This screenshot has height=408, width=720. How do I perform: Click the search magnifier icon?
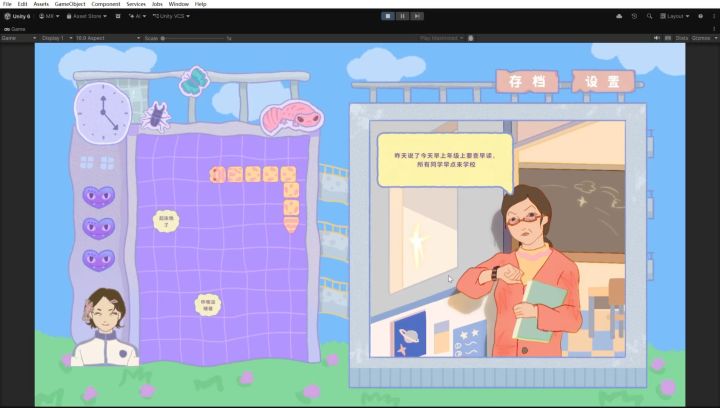pyautogui.click(x=649, y=16)
